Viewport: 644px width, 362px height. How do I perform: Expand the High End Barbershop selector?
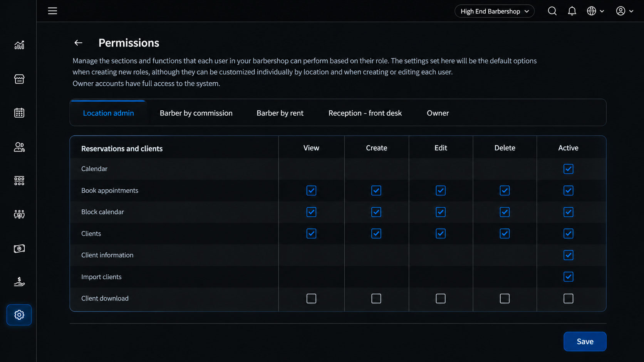(x=495, y=11)
